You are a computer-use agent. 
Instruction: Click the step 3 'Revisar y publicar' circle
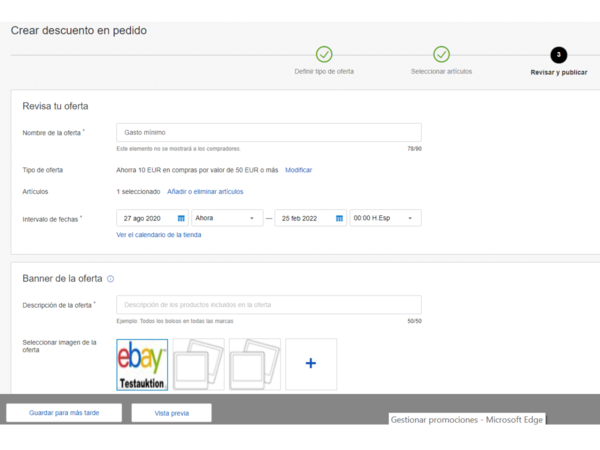559,55
